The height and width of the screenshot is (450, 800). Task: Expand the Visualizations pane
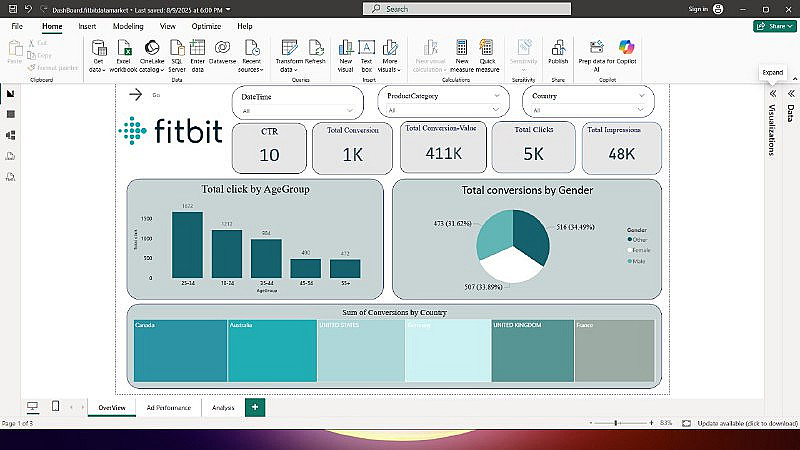[773, 93]
